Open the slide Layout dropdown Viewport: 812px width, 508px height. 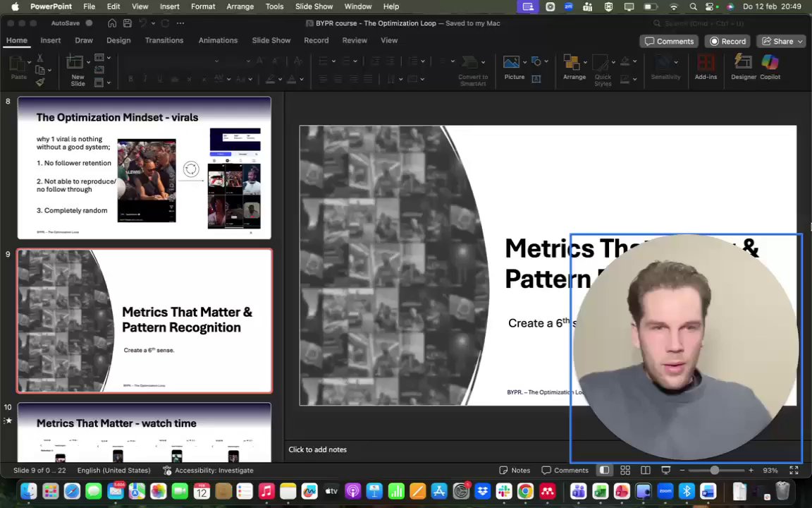[101, 58]
